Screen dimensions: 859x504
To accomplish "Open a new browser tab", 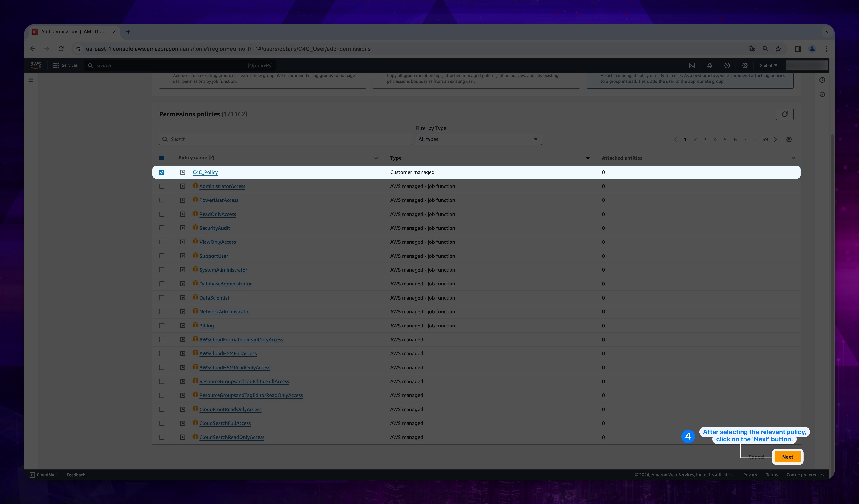I will 128,32.
